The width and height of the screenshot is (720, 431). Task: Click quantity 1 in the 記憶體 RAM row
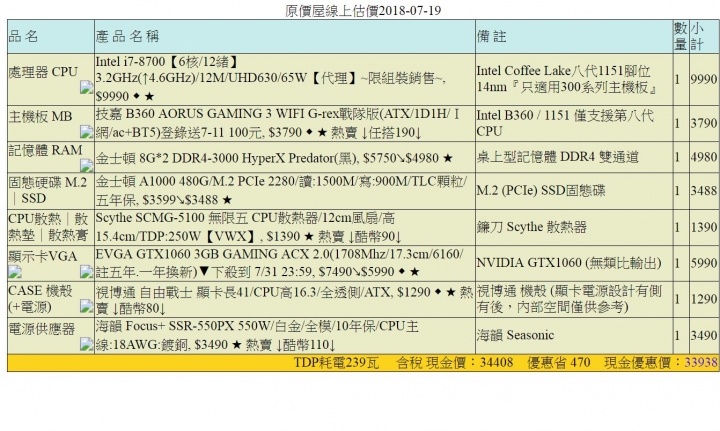click(677, 157)
